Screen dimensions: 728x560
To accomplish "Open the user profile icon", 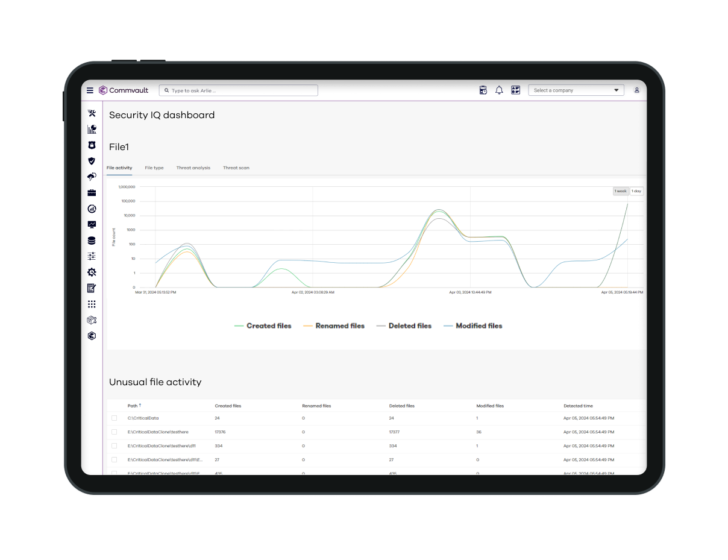I will (x=636, y=90).
